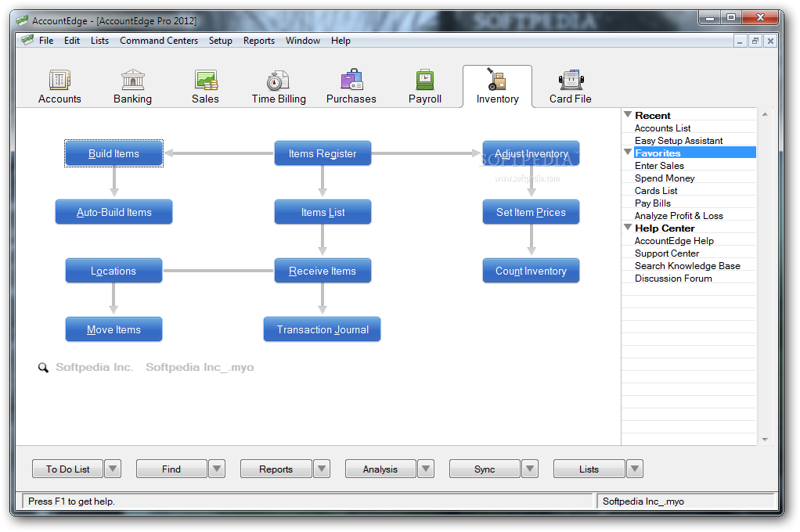Click the Transaction Journal button
This screenshot has height=532, width=800.
[x=323, y=329]
